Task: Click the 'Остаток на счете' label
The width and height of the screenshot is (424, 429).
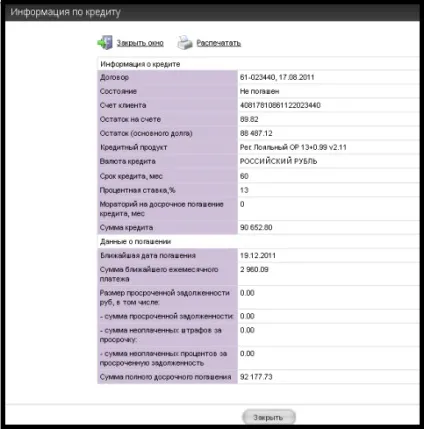Action: coord(130,119)
